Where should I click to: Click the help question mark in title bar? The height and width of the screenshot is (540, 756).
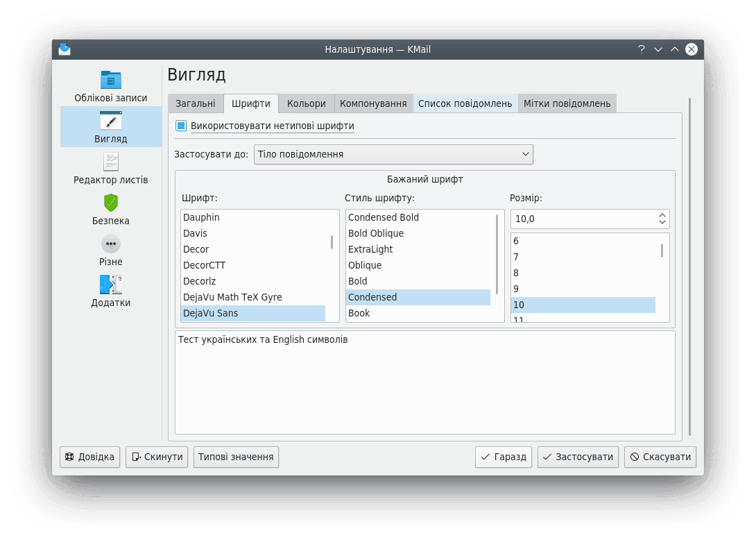642,49
